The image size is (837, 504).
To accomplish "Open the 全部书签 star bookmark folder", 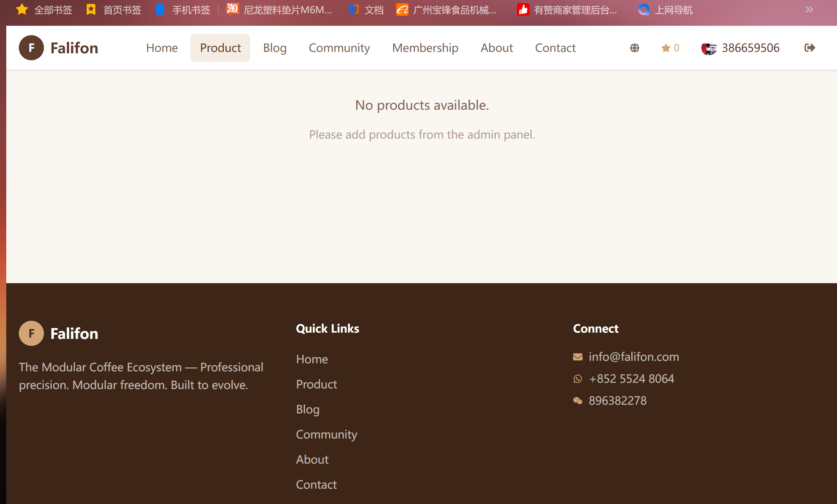I will (x=44, y=10).
